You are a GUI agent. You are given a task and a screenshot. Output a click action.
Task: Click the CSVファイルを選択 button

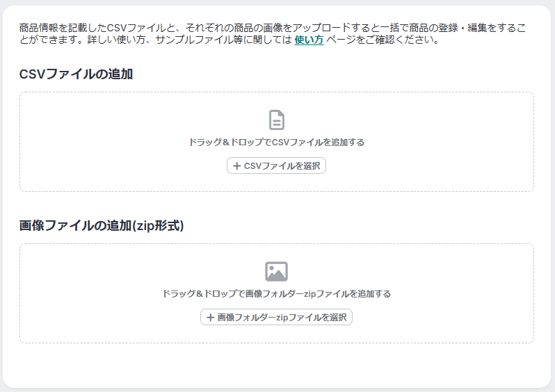pos(276,165)
